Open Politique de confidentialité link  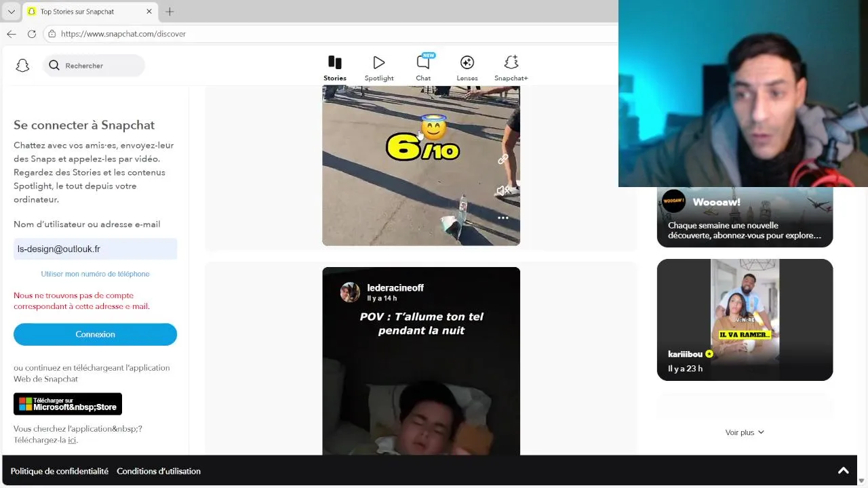pos(59,471)
